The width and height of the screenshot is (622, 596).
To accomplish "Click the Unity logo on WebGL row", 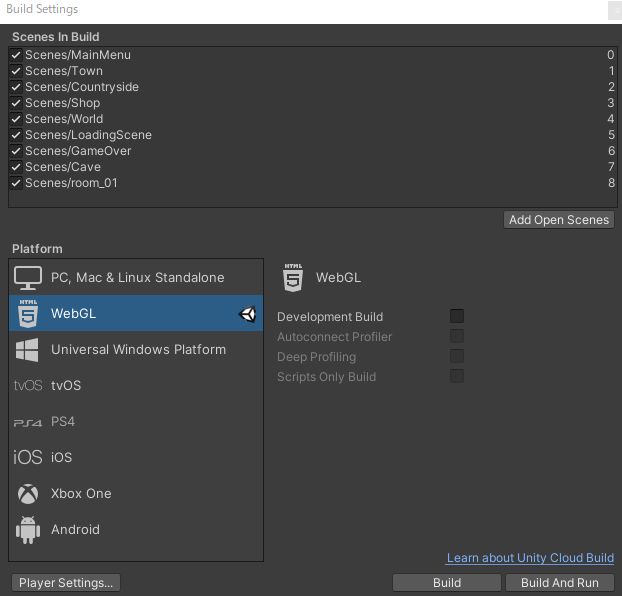I will [x=248, y=314].
